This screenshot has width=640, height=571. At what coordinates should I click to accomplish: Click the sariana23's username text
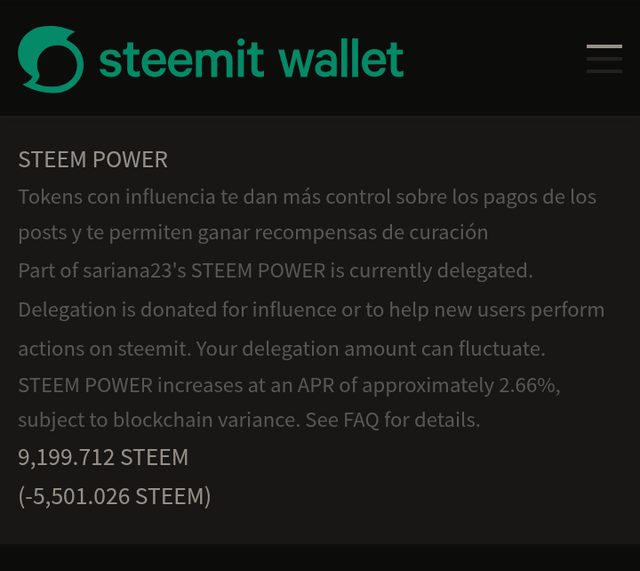point(134,271)
